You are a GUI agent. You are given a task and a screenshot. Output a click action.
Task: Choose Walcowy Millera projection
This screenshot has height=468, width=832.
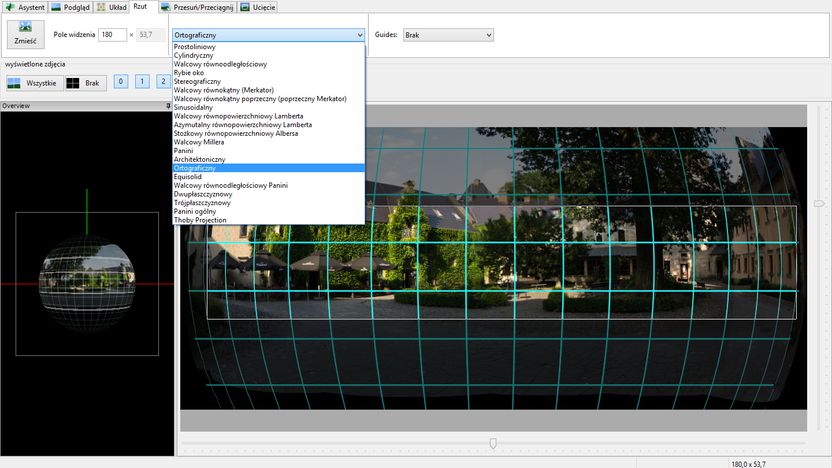[268, 142]
